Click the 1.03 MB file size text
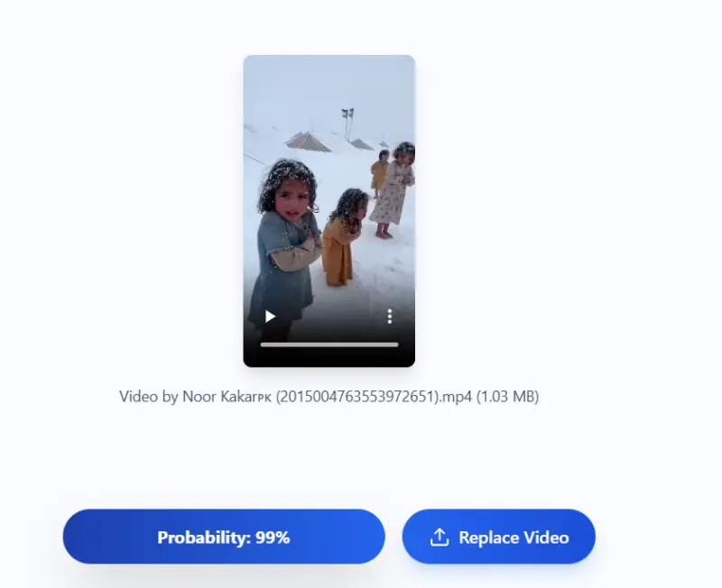This screenshot has width=722, height=588. click(507, 396)
